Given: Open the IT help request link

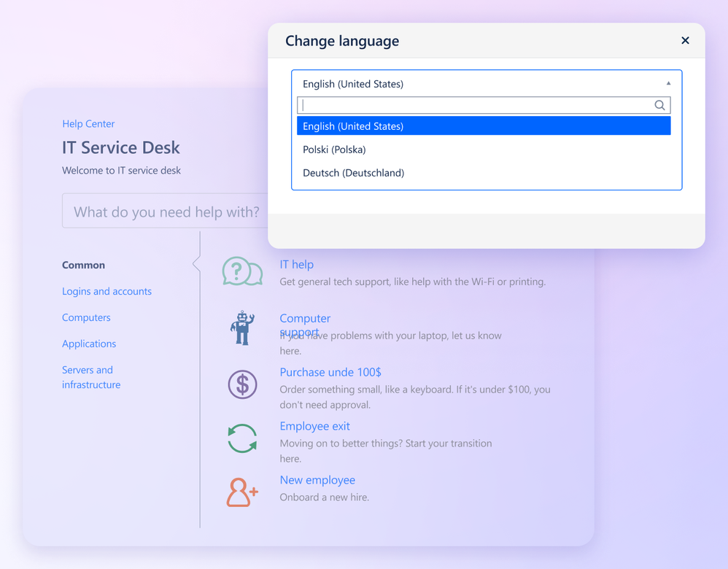Looking at the screenshot, I should coord(297,264).
